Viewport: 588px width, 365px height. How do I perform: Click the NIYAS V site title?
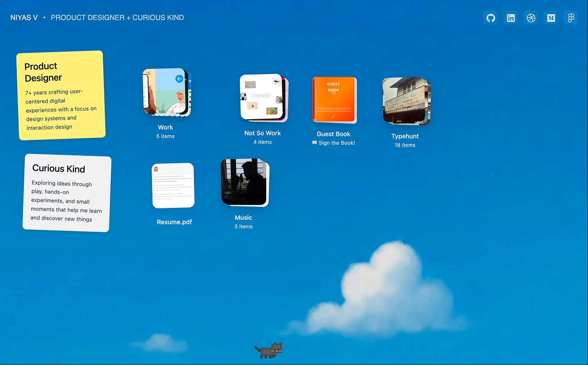tap(24, 18)
